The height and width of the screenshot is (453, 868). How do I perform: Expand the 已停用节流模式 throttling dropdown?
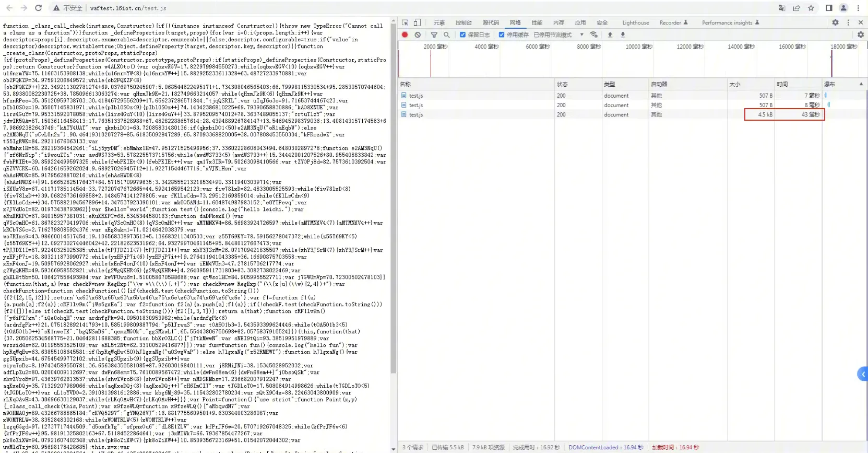[581, 35]
